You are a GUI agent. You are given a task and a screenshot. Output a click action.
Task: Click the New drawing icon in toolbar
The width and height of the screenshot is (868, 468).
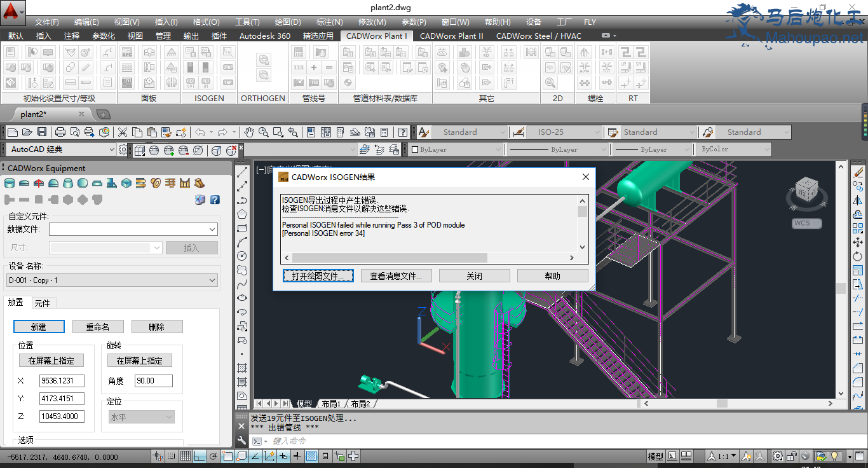pyautogui.click(x=12, y=132)
